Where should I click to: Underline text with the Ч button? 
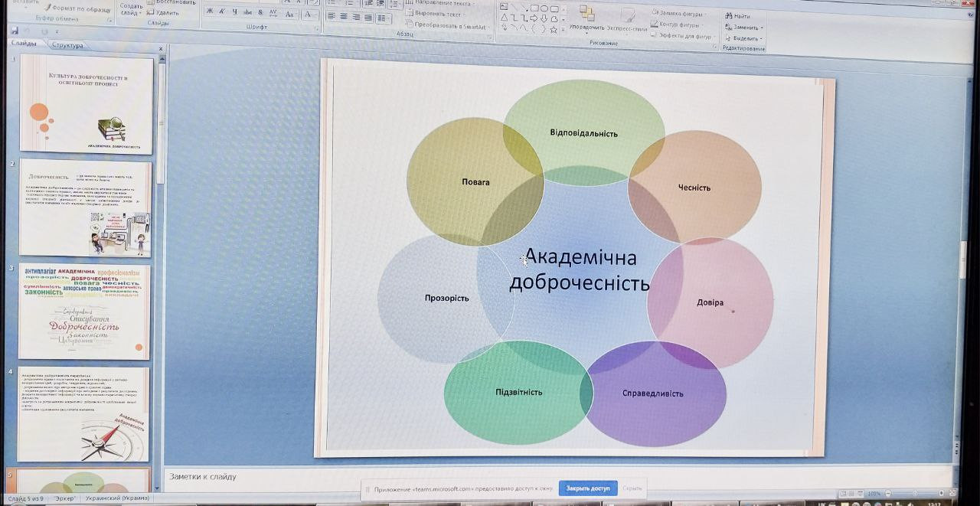click(x=234, y=12)
